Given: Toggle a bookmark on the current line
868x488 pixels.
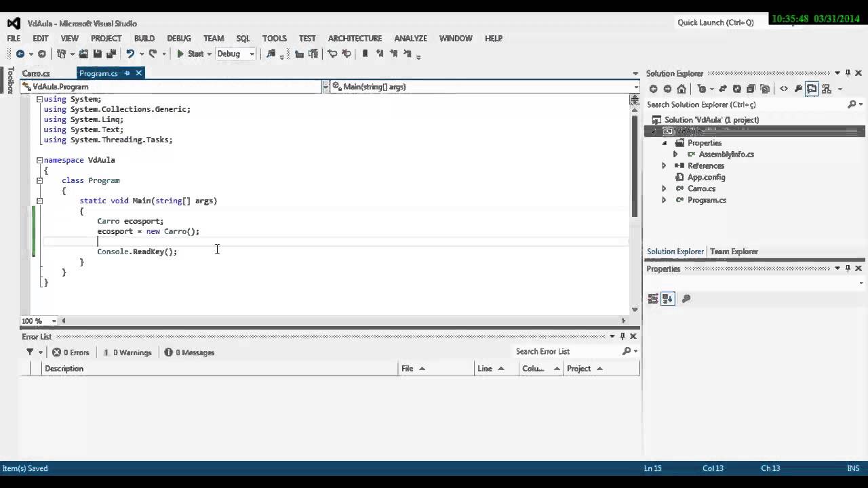Looking at the screenshot, I should 366,54.
